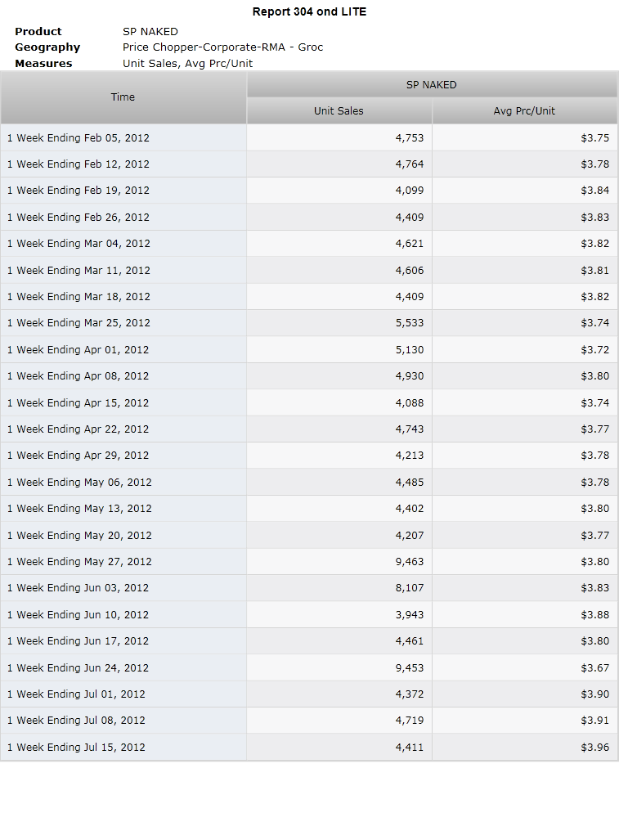Select row Week Ending Feb 05, 2012
Viewport: 619px width, 840px height.
[309, 137]
